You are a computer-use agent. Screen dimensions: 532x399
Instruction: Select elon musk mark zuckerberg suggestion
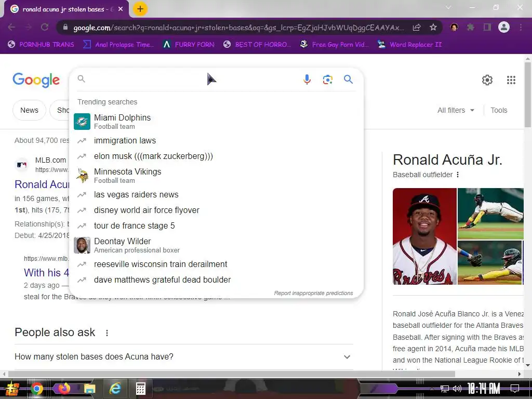click(216, 156)
